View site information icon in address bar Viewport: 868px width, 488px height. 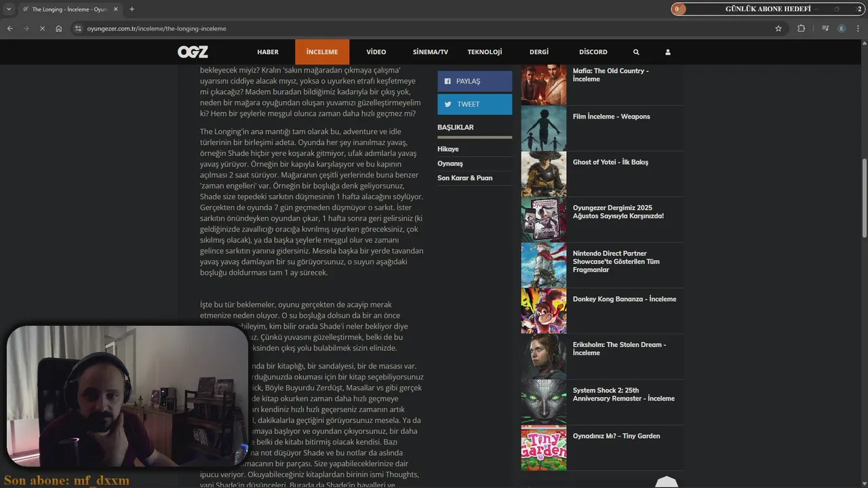coord(78,28)
